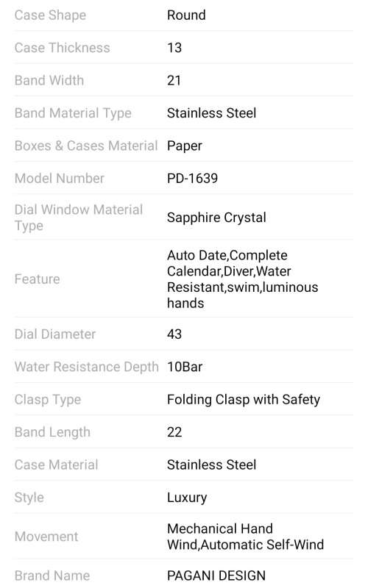
Task: Select the Feature row label
Action: coord(38,279)
